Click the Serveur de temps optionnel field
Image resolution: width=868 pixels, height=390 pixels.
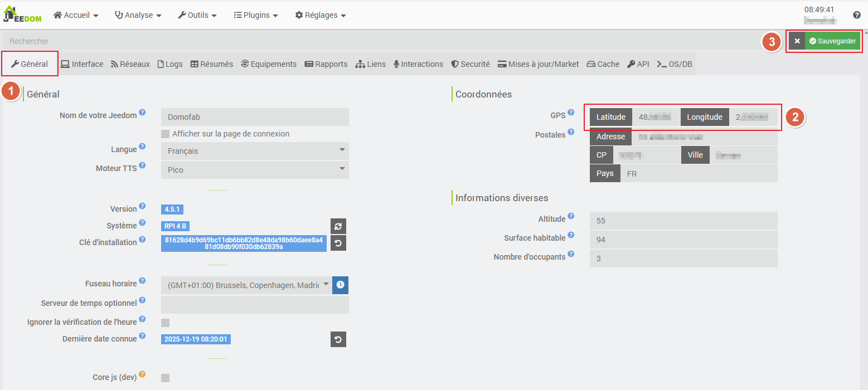tap(255, 305)
